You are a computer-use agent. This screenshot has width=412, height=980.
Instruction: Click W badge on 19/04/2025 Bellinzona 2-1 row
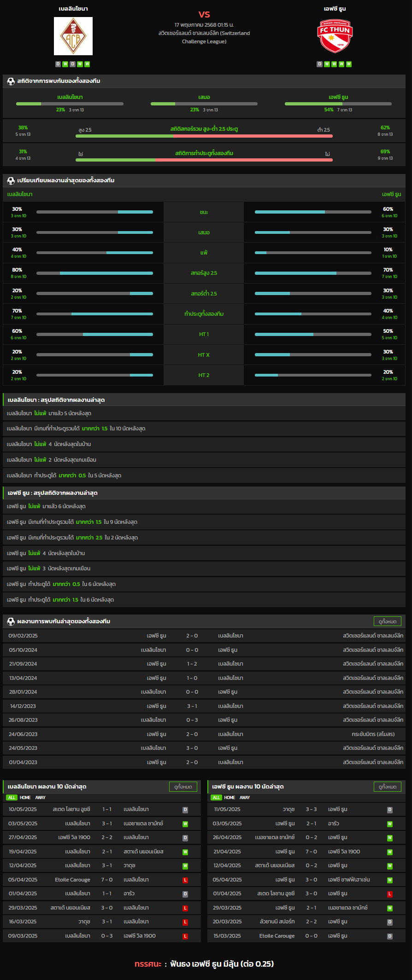185,852
